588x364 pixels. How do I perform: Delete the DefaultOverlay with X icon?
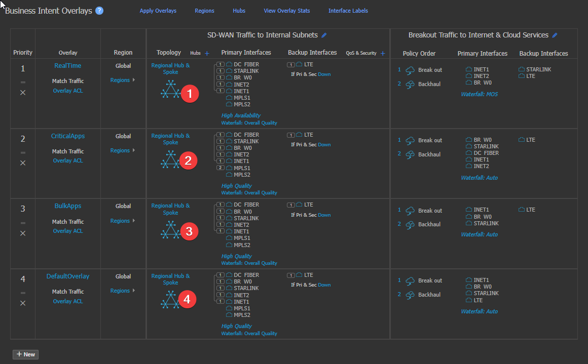point(23,303)
